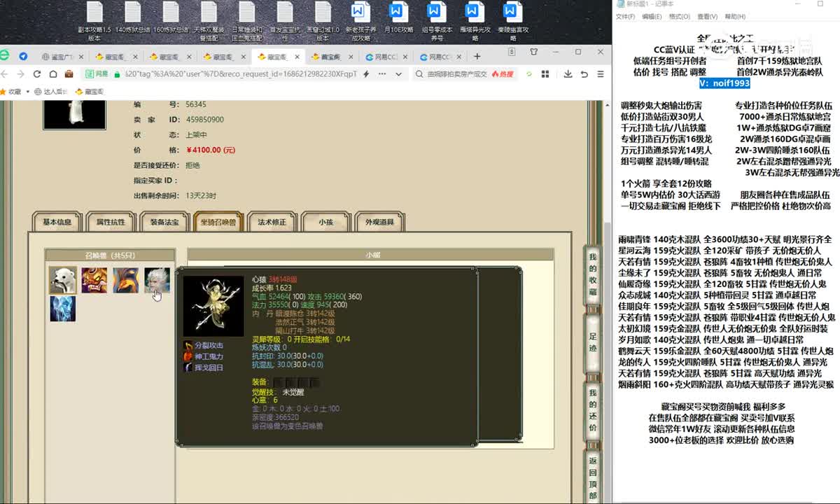Click the white-haired character summon icon
The height and width of the screenshot is (504, 840).
(x=157, y=280)
